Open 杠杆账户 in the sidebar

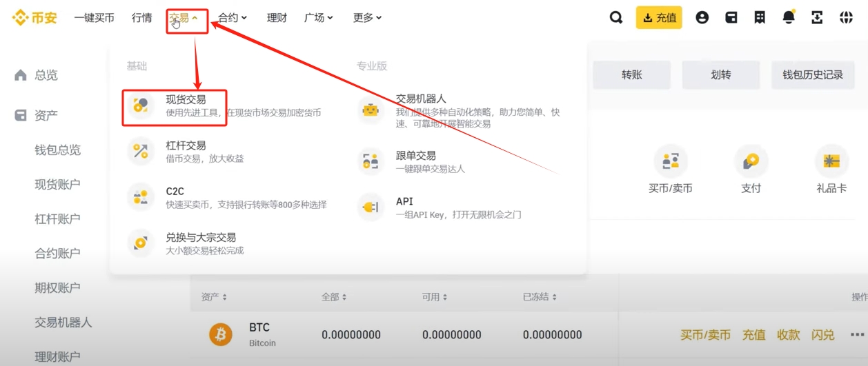[58, 218]
